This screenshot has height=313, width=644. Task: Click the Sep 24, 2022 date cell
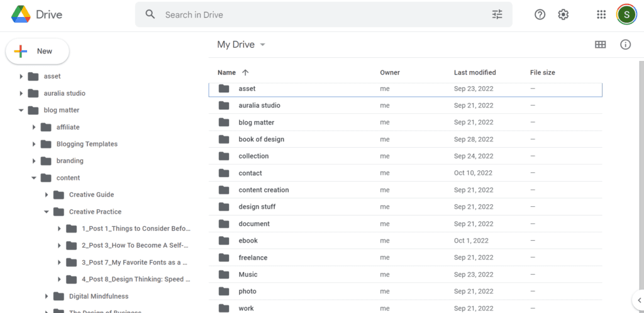coord(474,156)
